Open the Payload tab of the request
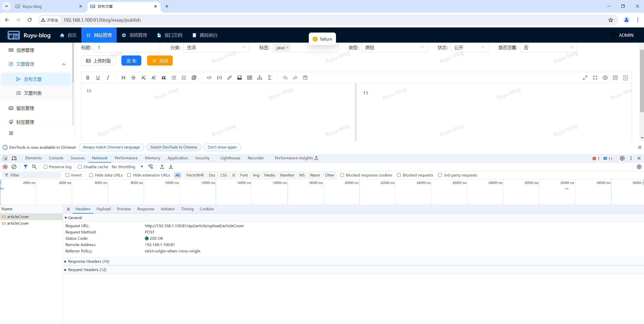 (x=104, y=209)
